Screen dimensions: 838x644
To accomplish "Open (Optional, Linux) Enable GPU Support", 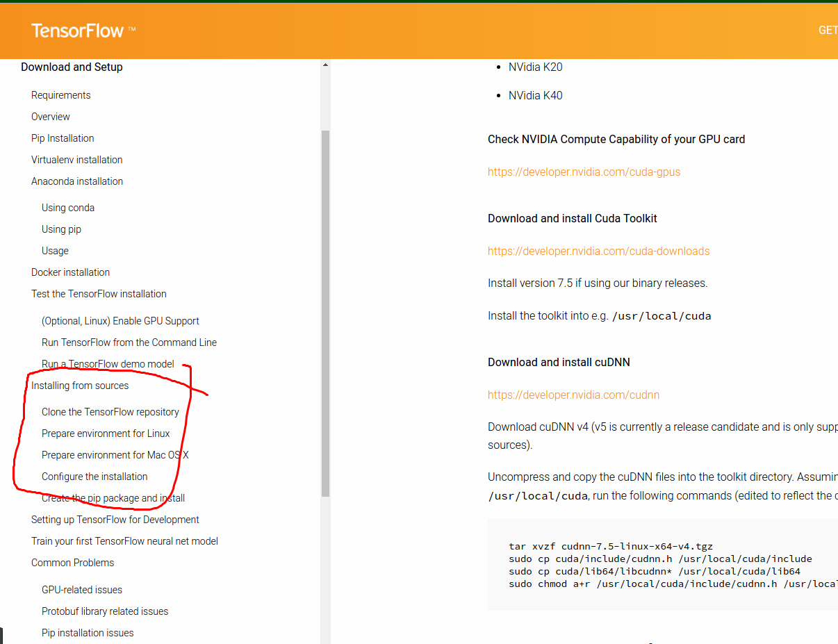I will (x=120, y=321).
